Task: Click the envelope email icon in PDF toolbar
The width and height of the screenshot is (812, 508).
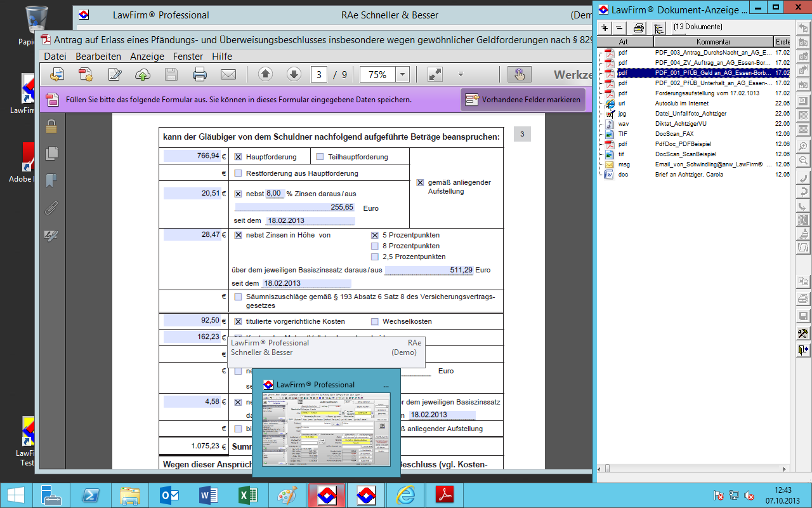Action: [228, 75]
